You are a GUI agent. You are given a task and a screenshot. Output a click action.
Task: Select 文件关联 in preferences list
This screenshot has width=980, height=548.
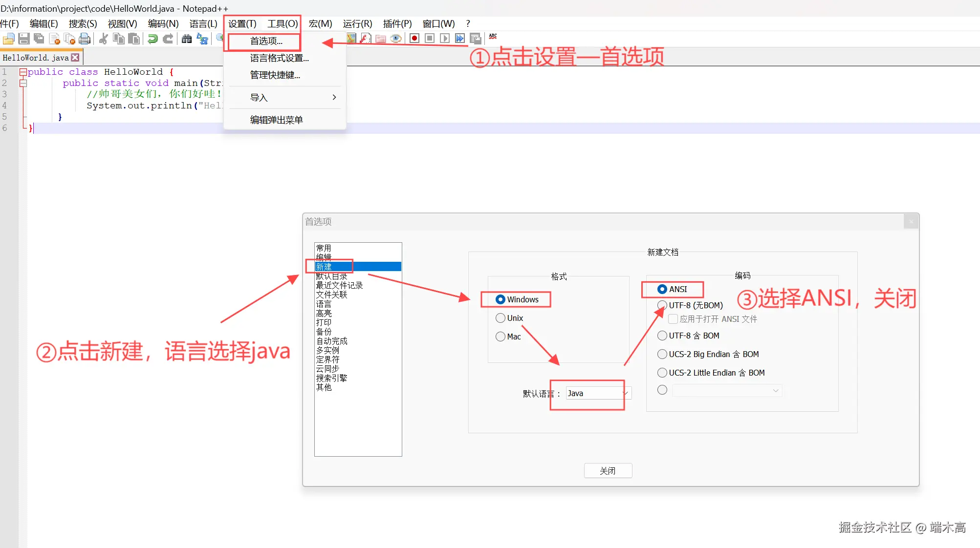[x=331, y=295]
